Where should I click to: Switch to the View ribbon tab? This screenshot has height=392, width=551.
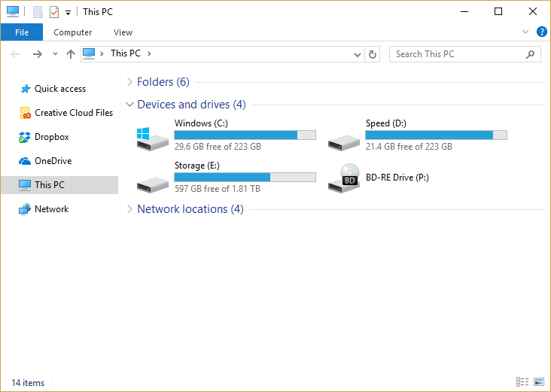click(x=123, y=32)
